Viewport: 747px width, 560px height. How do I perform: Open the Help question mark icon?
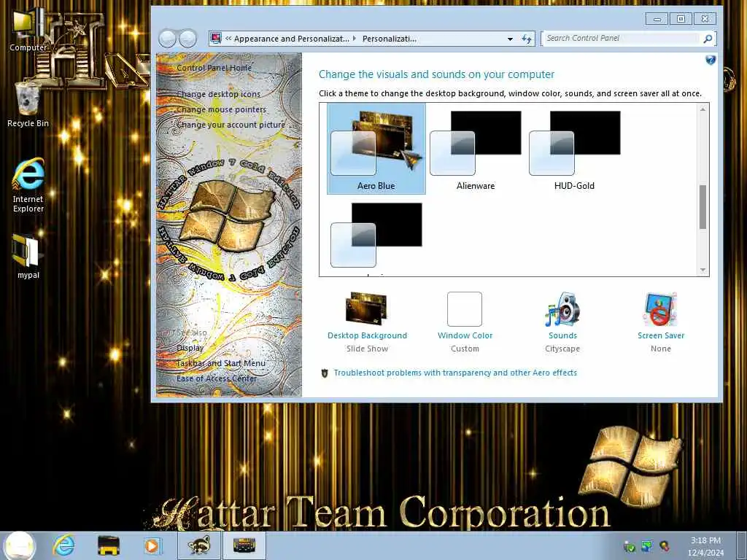point(711,60)
